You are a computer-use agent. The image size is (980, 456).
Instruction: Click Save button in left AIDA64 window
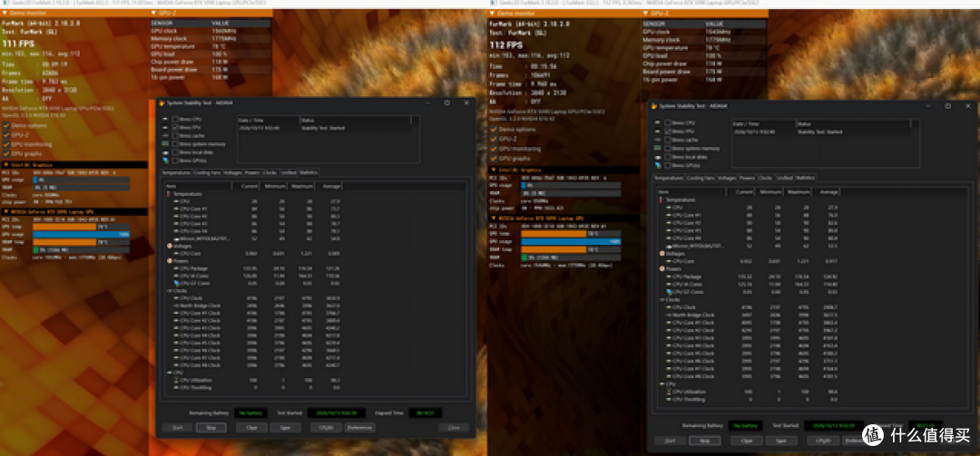tap(286, 428)
